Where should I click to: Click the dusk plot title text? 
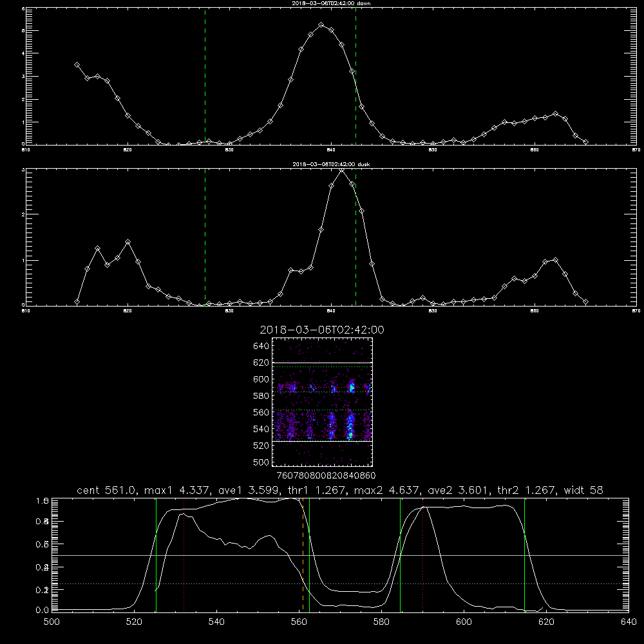point(331,164)
